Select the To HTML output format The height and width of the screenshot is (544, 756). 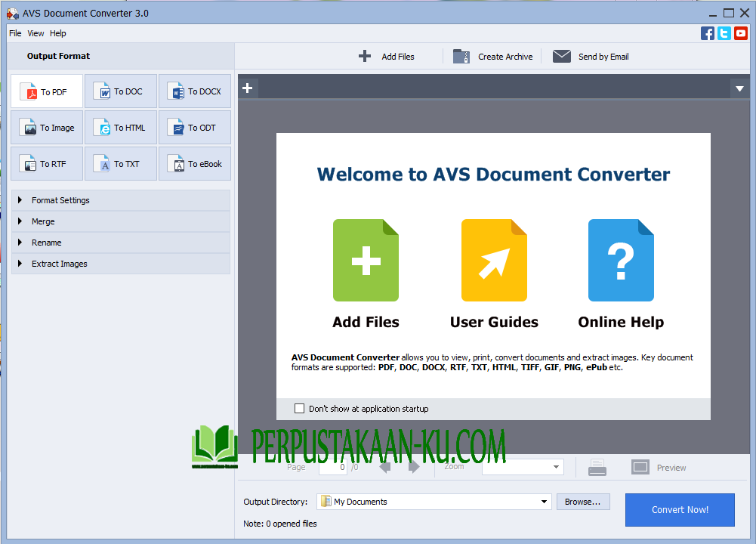tap(121, 128)
